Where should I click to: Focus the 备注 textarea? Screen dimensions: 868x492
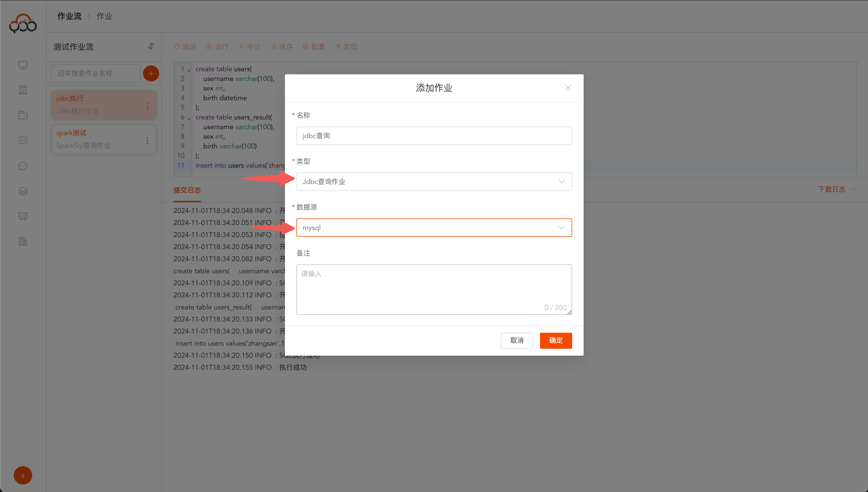[x=434, y=290]
